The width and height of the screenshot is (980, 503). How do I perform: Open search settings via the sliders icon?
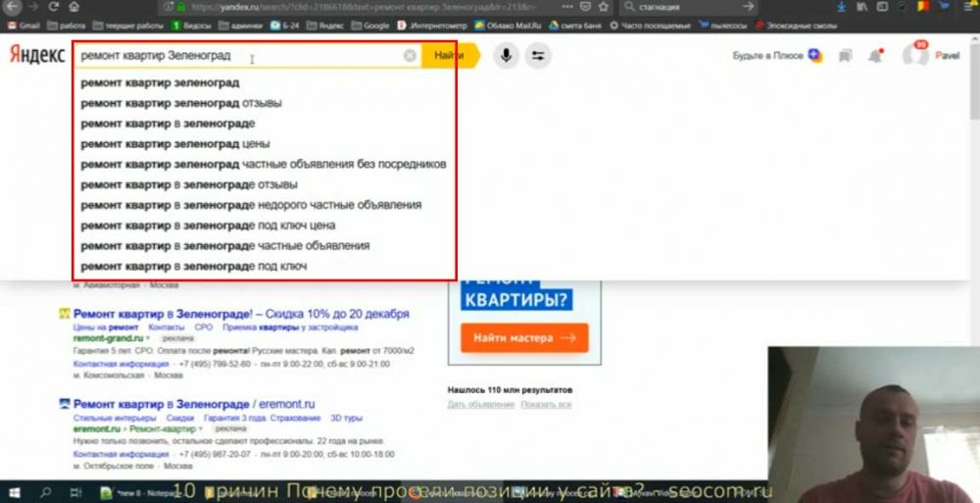point(537,56)
